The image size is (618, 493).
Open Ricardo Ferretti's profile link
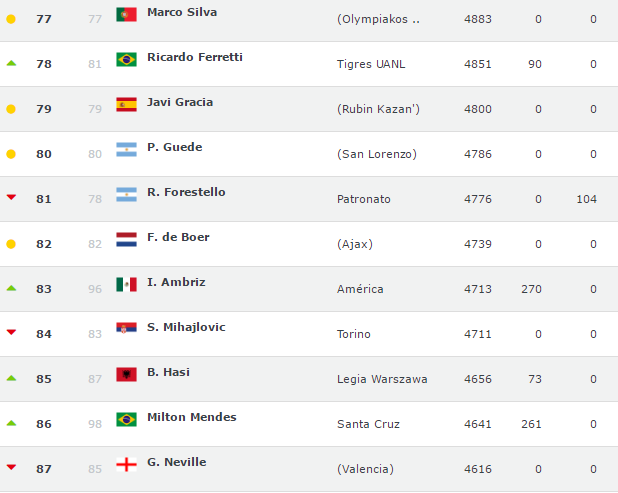(194, 57)
